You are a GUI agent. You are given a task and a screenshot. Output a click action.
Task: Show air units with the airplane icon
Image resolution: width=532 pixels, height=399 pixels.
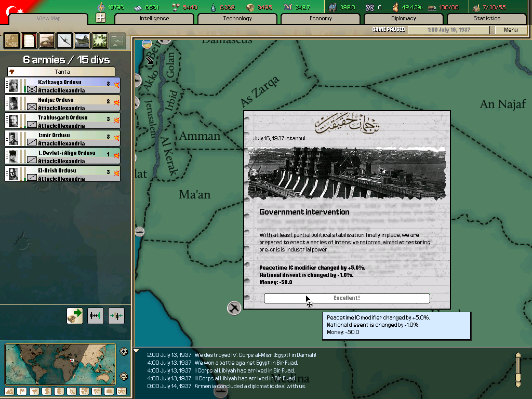(x=64, y=40)
